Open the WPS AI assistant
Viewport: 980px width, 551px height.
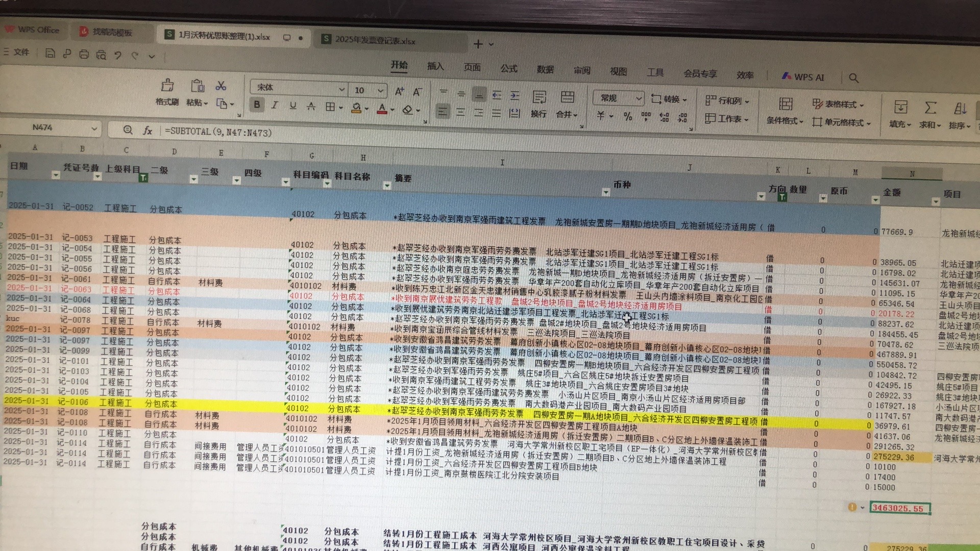pos(803,77)
